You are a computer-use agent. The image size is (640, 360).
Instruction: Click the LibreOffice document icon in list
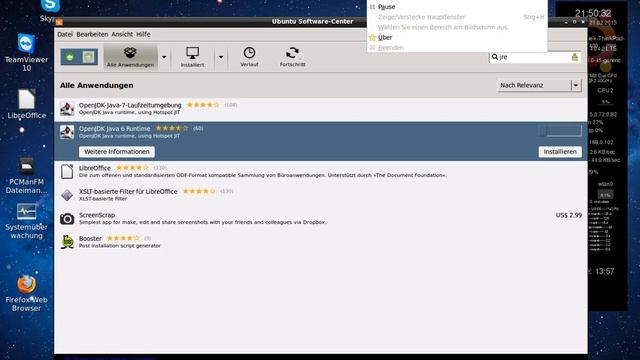tap(67, 171)
